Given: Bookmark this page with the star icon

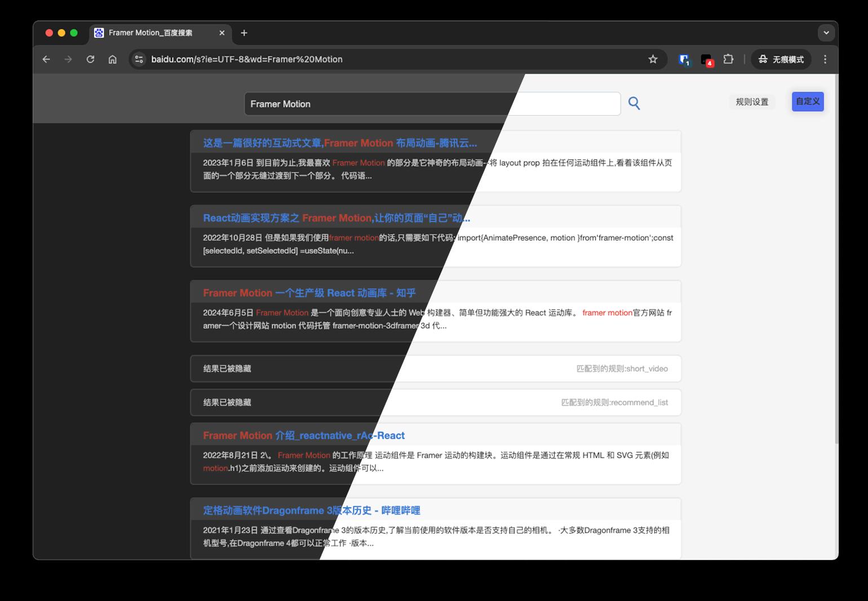Looking at the screenshot, I should tap(653, 59).
